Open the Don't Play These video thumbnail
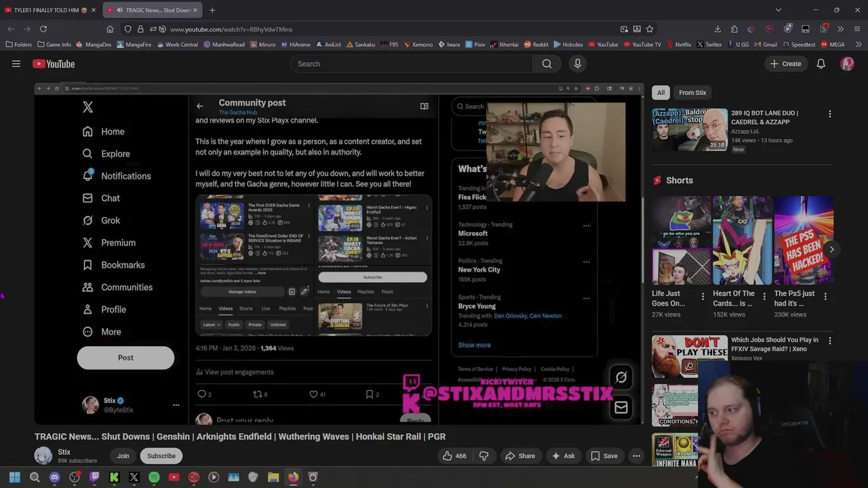 [x=689, y=356]
